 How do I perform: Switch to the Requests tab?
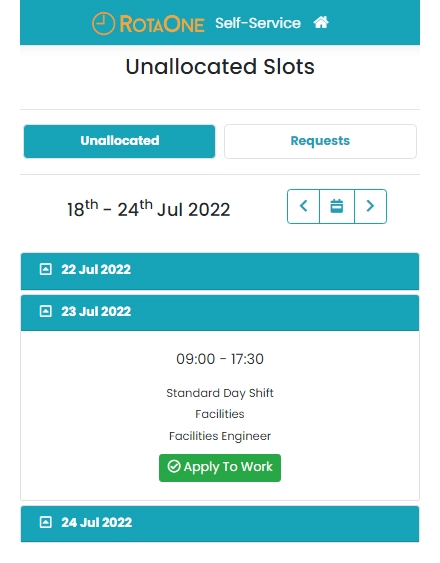(x=320, y=141)
